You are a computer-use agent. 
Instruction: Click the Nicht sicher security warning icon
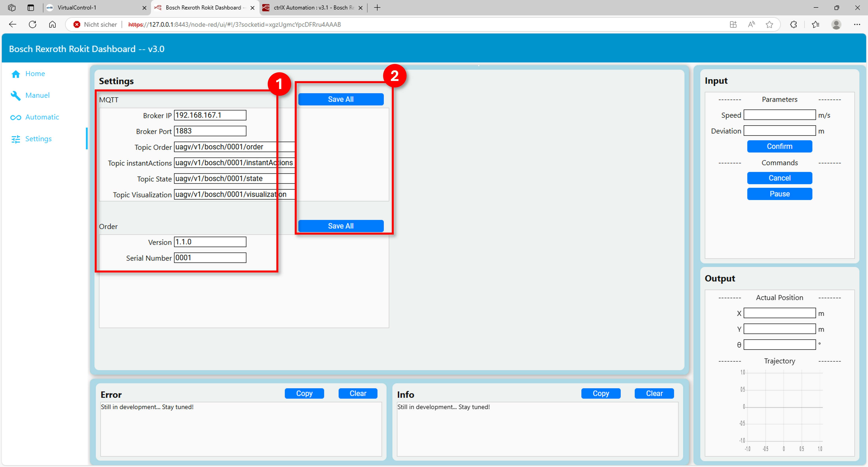coord(77,24)
